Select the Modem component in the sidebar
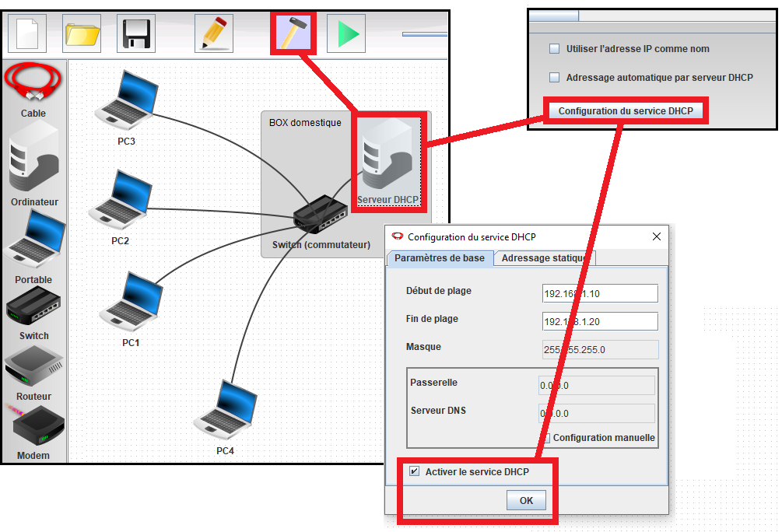 pos(33,428)
